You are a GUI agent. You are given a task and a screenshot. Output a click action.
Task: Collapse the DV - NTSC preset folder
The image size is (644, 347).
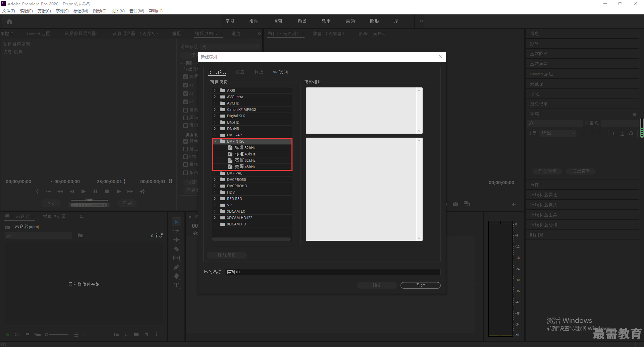(x=216, y=141)
